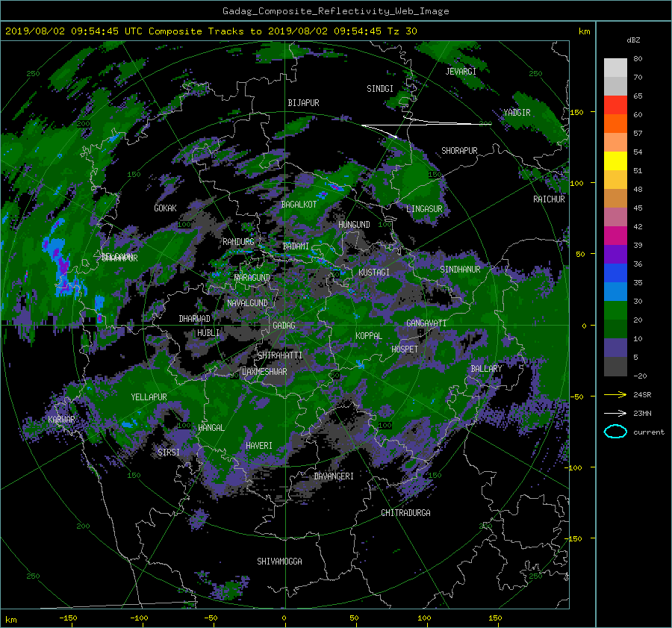Click the DHARWAD city label
Viewport: 672px width, 628px height.
click(x=195, y=319)
